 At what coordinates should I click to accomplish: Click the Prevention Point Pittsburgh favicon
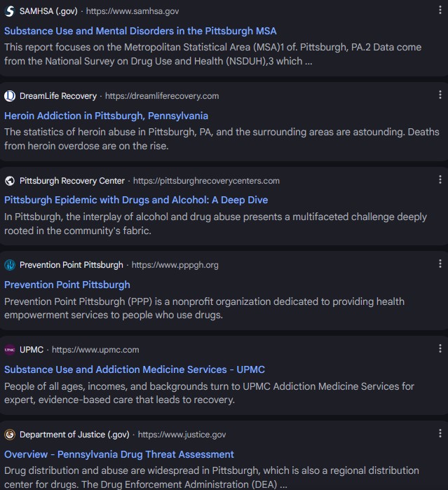(x=10, y=265)
